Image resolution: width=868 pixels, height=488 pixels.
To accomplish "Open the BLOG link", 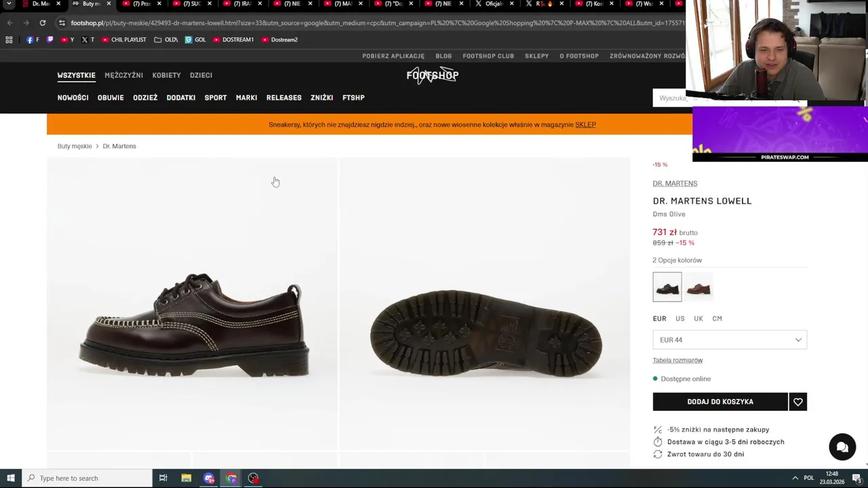I will (x=443, y=56).
